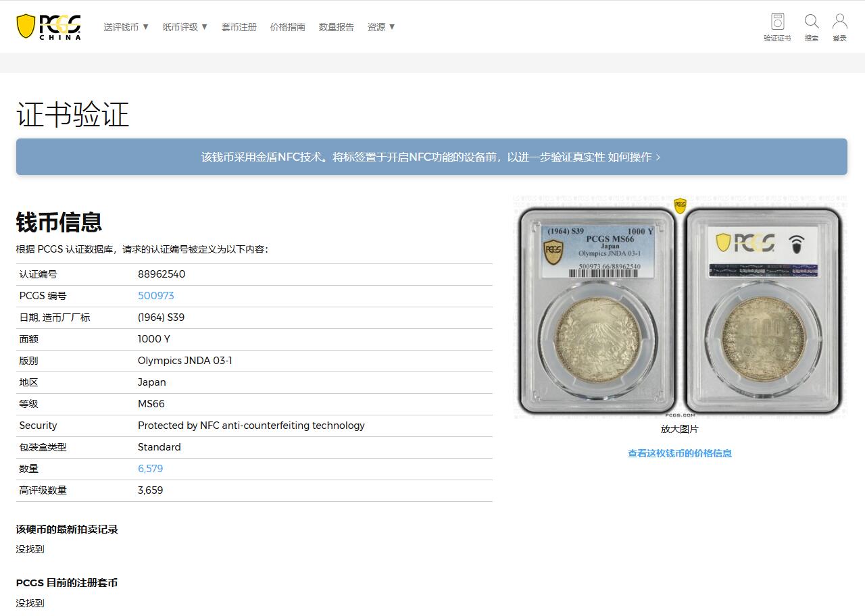Click the 钱币信息 section heading

click(x=59, y=222)
